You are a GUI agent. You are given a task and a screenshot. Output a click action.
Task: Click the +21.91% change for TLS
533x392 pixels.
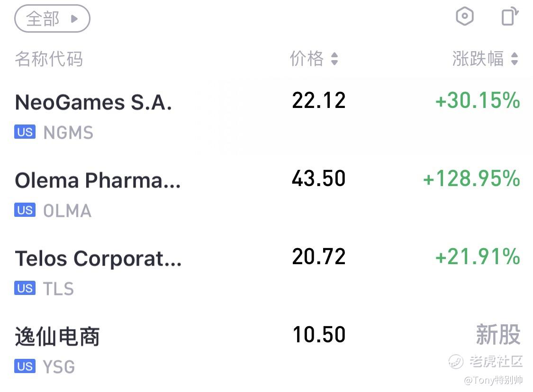[478, 257]
